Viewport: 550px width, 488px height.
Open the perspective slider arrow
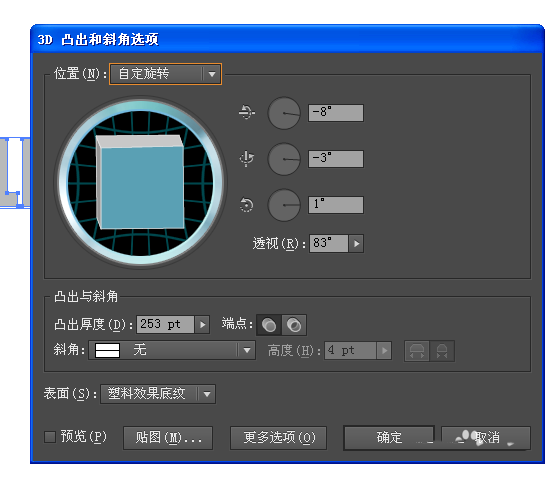(356, 243)
